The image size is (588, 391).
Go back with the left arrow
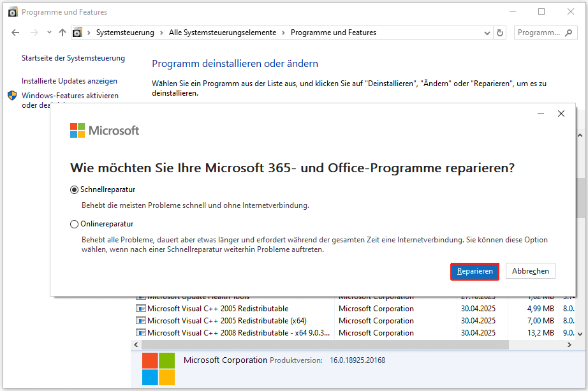[15, 33]
